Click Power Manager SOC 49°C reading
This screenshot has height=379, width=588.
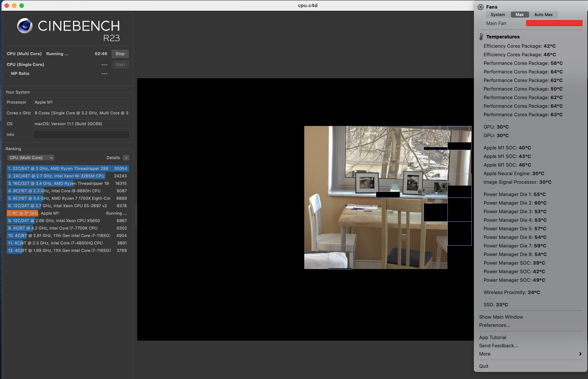tap(514, 280)
